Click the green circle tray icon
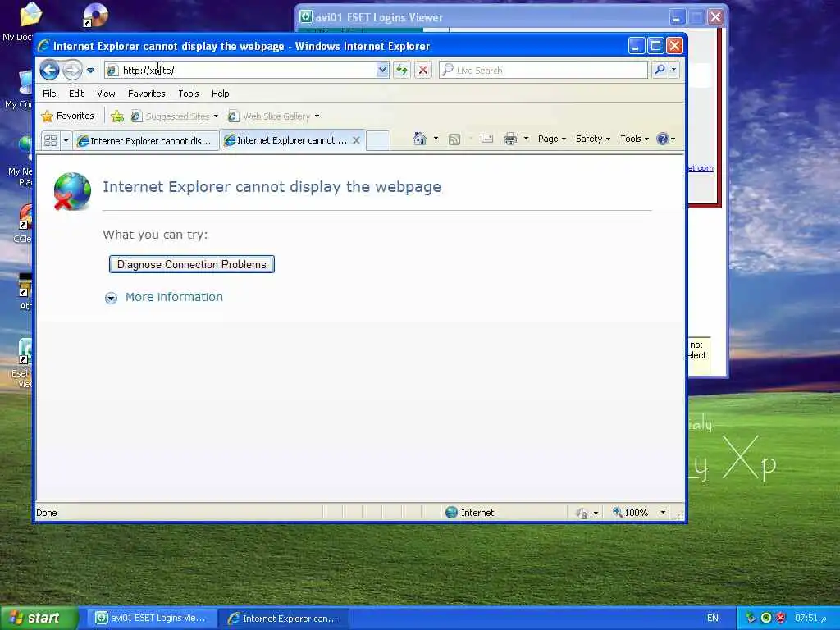The height and width of the screenshot is (630, 840). 766,618
